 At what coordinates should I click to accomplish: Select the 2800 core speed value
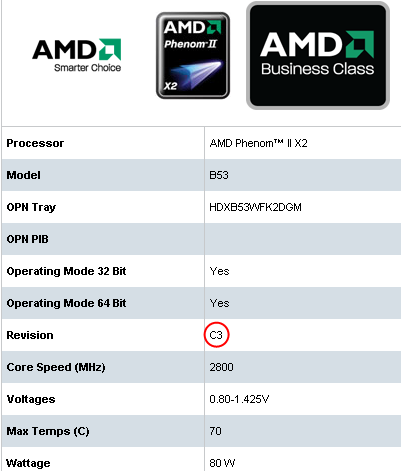point(221,367)
